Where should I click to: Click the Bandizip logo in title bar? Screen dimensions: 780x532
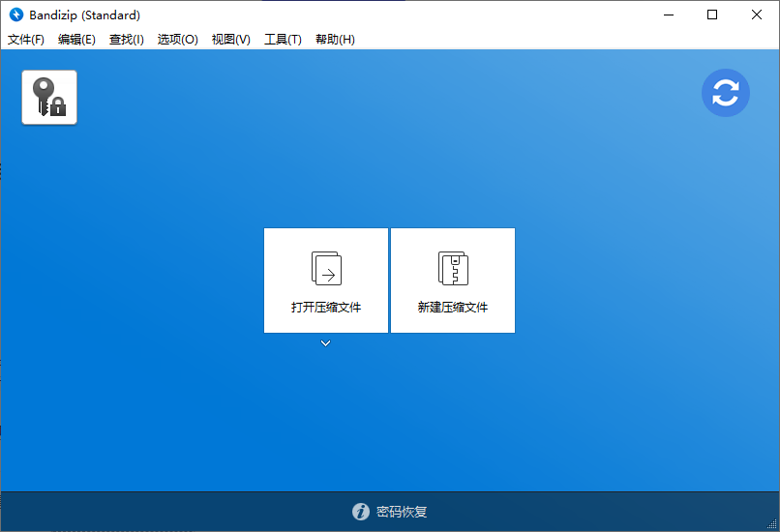click(x=16, y=15)
